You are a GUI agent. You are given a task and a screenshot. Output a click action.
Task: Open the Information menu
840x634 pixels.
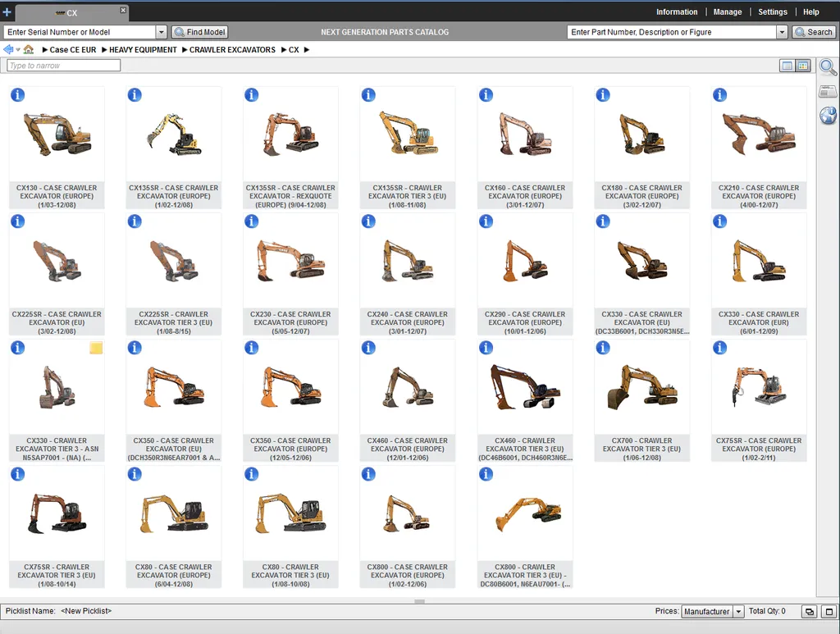pos(677,11)
